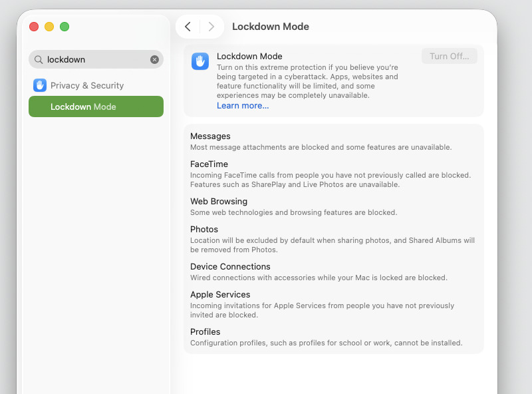Click the yellow minimize window button
This screenshot has width=532, height=394.
click(49, 27)
